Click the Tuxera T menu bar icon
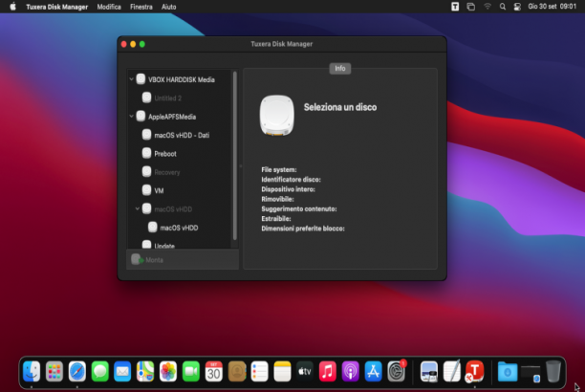The height and width of the screenshot is (392, 585). (x=455, y=7)
